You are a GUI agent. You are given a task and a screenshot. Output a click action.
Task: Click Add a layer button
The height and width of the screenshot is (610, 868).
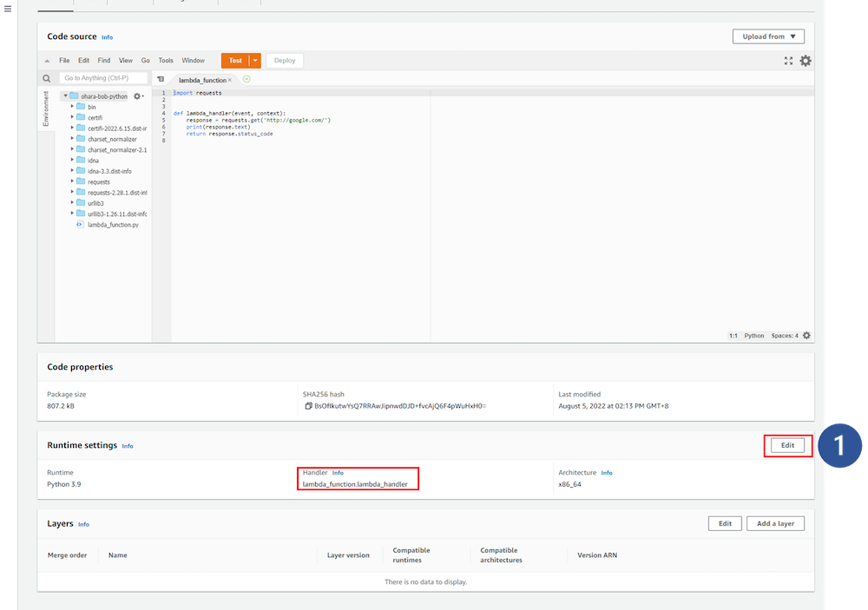(775, 523)
